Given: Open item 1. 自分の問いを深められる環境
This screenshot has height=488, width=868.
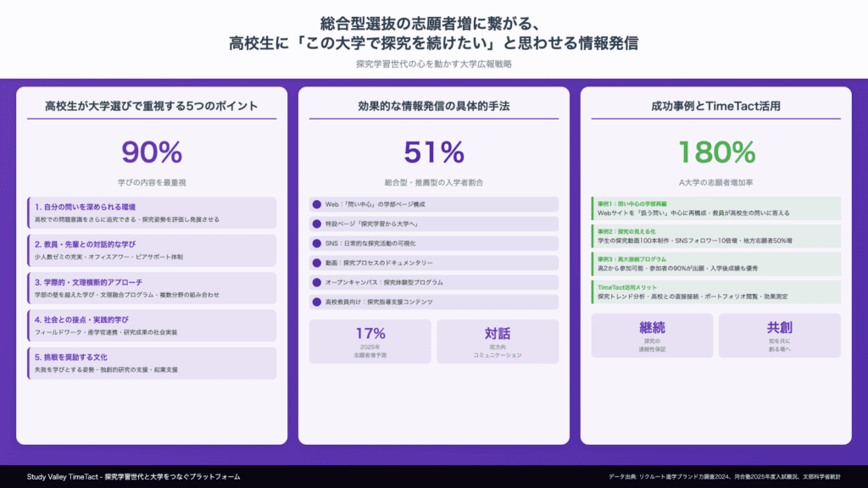Looking at the screenshot, I should [x=152, y=213].
